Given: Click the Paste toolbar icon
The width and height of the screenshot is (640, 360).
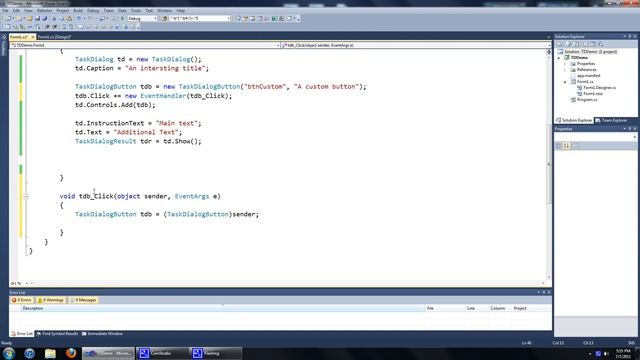Looking at the screenshot, I should (69, 18).
